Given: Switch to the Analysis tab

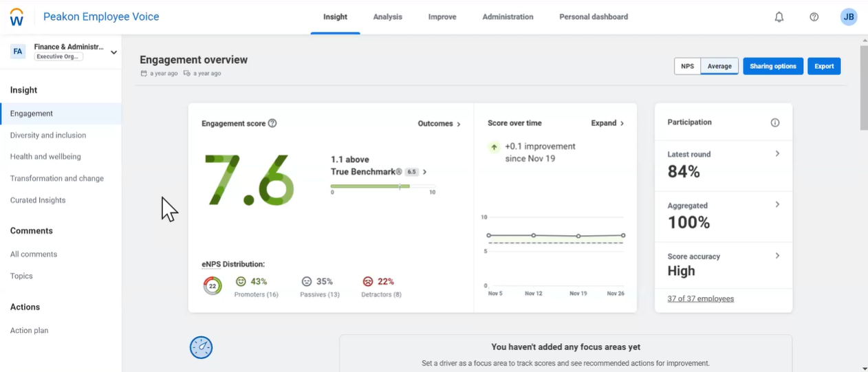Looking at the screenshot, I should pyautogui.click(x=387, y=17).
